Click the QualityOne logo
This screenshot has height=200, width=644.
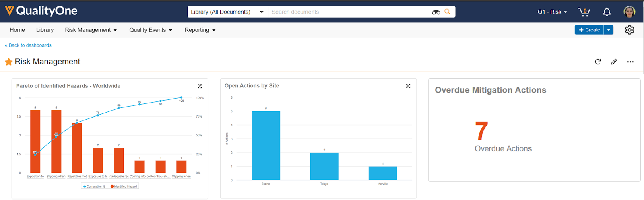tap(41, 11)
